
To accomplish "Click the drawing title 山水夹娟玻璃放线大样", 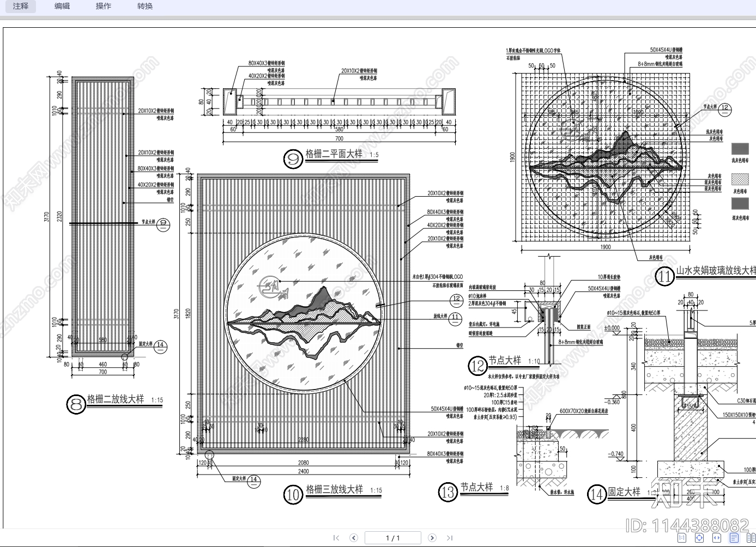I will 716,270.
